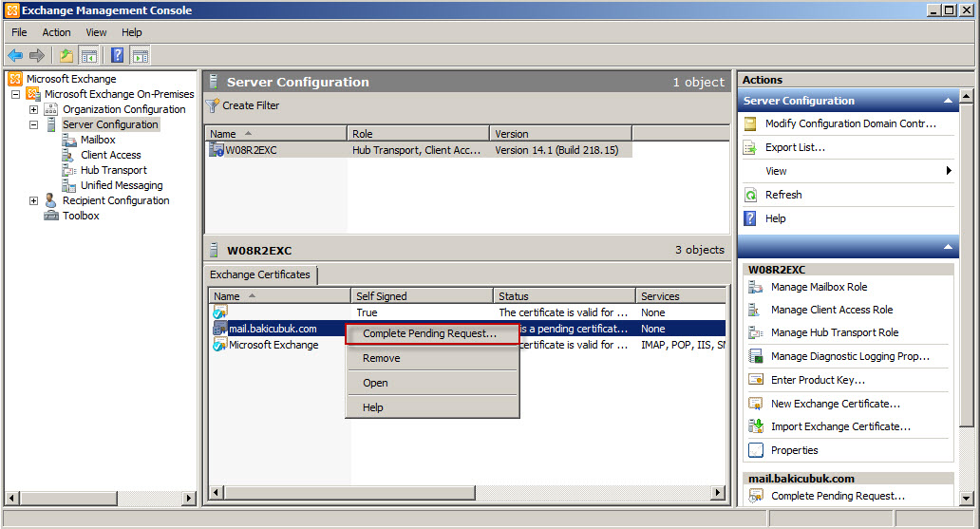Click the Actions pane scroll down arrow
This screenshot has height=529, width=980.
967,499
